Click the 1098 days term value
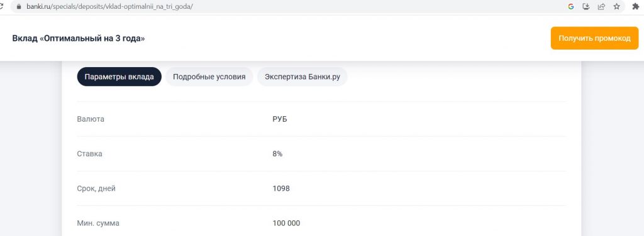The image size is (644, 236). click(x=281, y=188)
